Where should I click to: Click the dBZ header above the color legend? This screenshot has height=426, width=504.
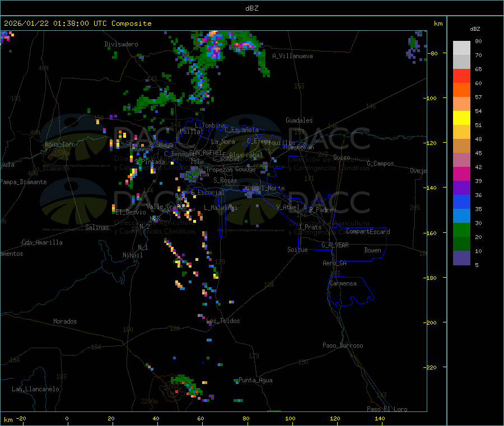coord(475,29)
